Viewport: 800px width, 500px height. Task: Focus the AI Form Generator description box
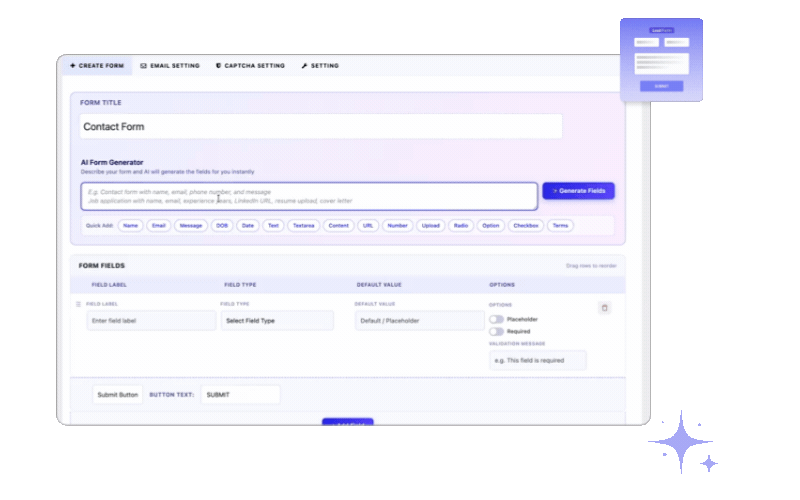[309, 196]
